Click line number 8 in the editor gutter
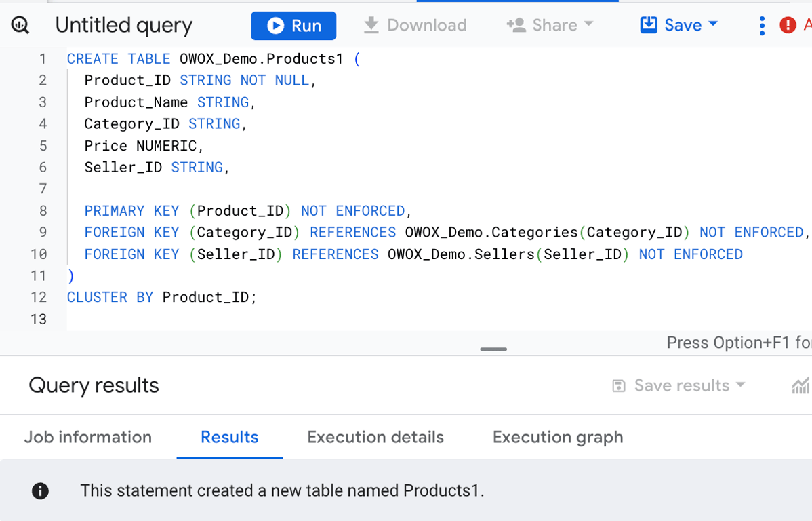812x521 pixels. (43, 210)
